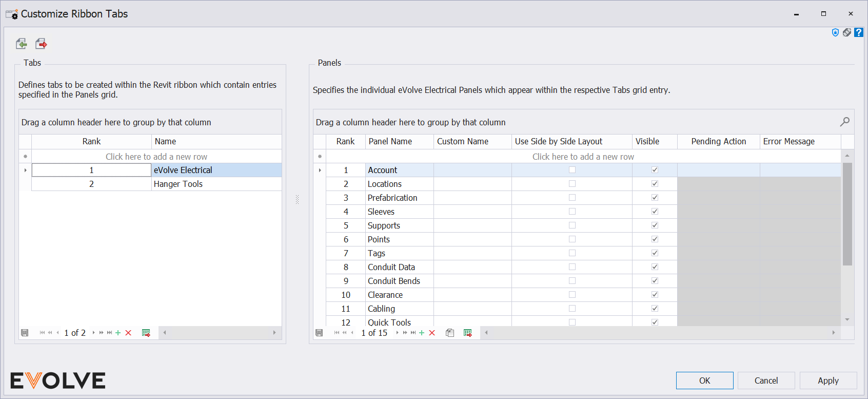Click scroll down arrow of Panels grid
Image resolution: width=868 pixels, height=399 pixels.
[847, 319]
